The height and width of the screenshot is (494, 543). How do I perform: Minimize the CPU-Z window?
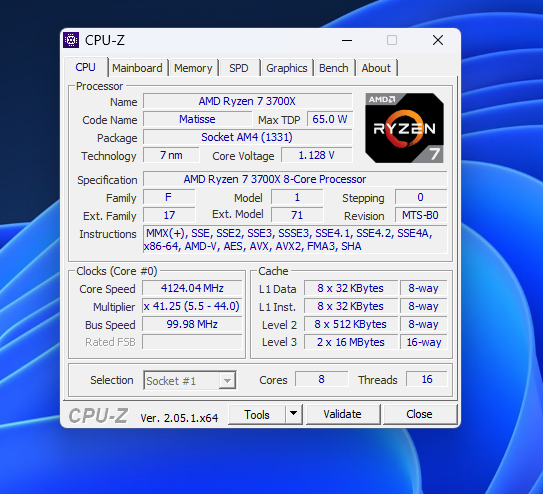[x=347, y=41]
